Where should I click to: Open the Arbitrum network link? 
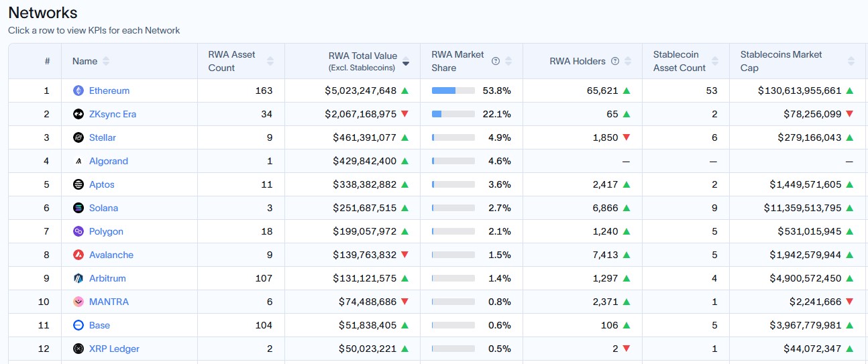tap(108, 278)
